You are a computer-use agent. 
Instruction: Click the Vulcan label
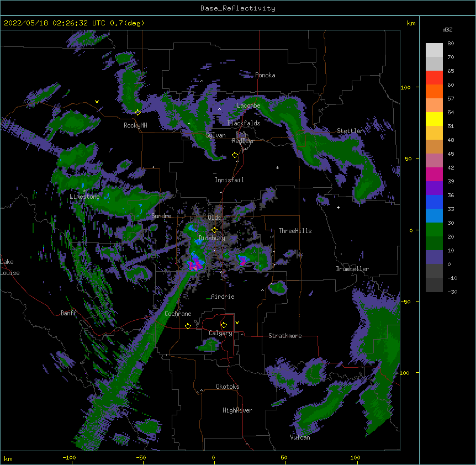(300, 437)
